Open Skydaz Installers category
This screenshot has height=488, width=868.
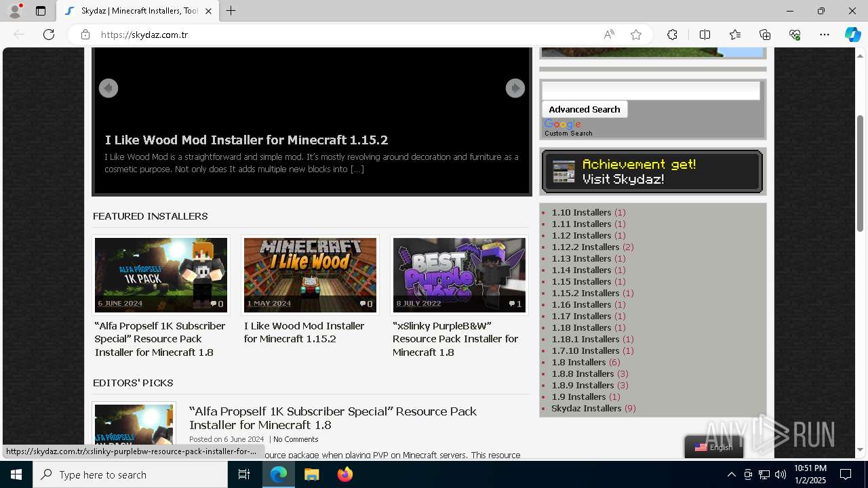click(587, 408)
